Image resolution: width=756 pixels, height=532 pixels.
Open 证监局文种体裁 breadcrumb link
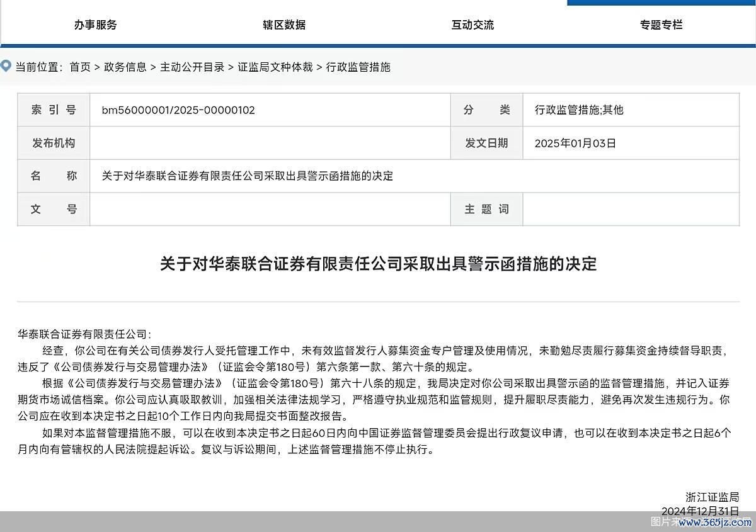[275, 67]
